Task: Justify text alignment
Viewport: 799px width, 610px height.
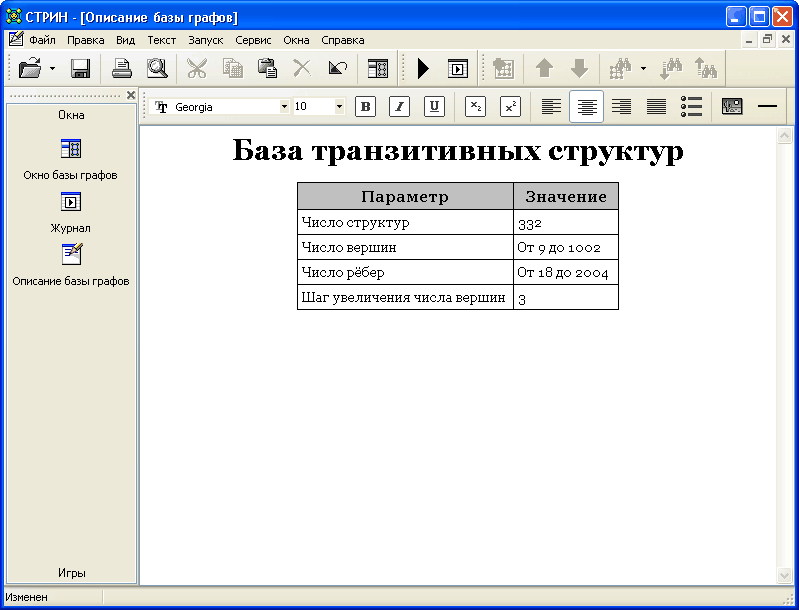Action: pos(656,107)
